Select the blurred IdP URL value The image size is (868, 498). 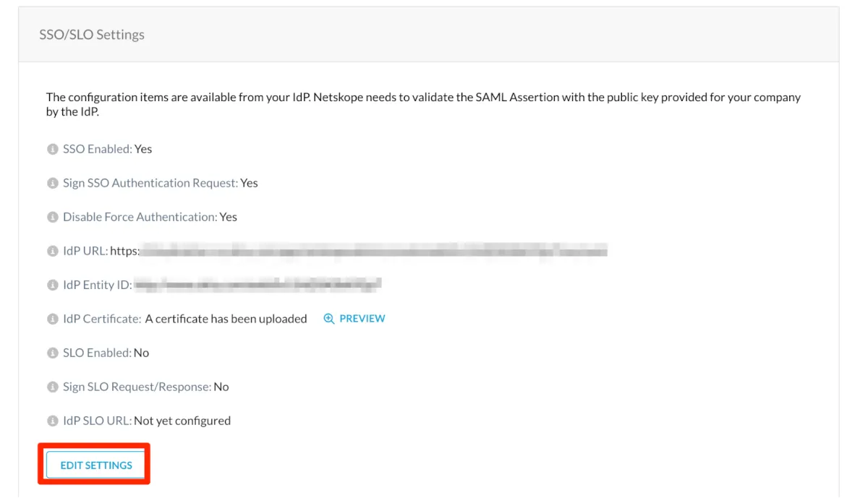[373, 251]
